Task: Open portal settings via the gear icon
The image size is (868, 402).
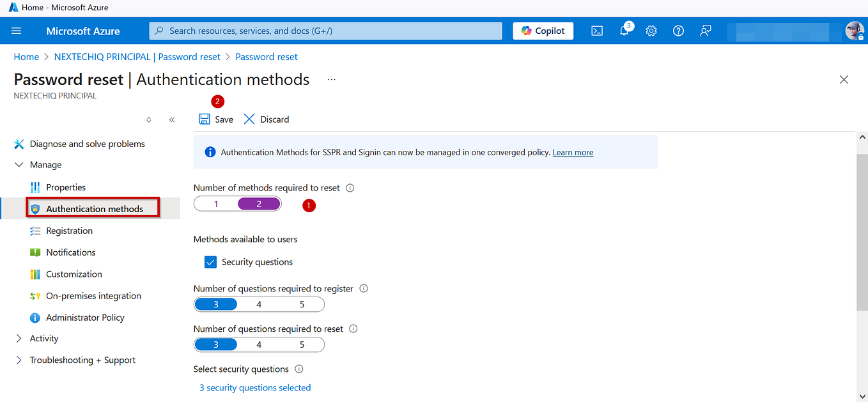Action: click(x=651, y=30)
